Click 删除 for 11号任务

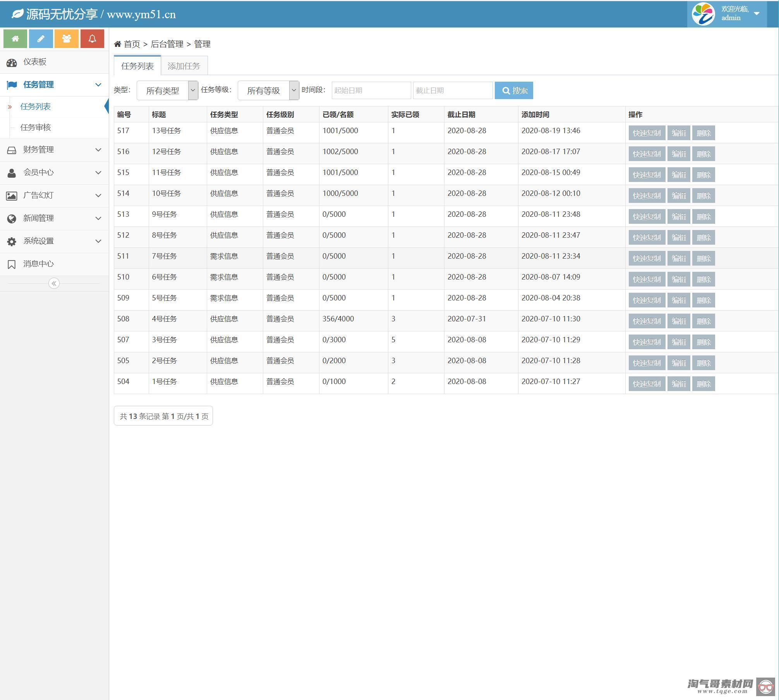704,175
